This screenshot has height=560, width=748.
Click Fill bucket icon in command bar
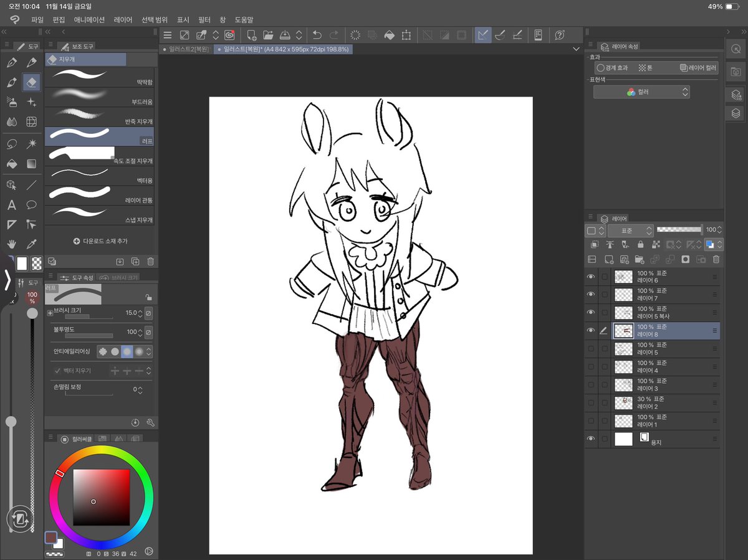pos(389,36)
